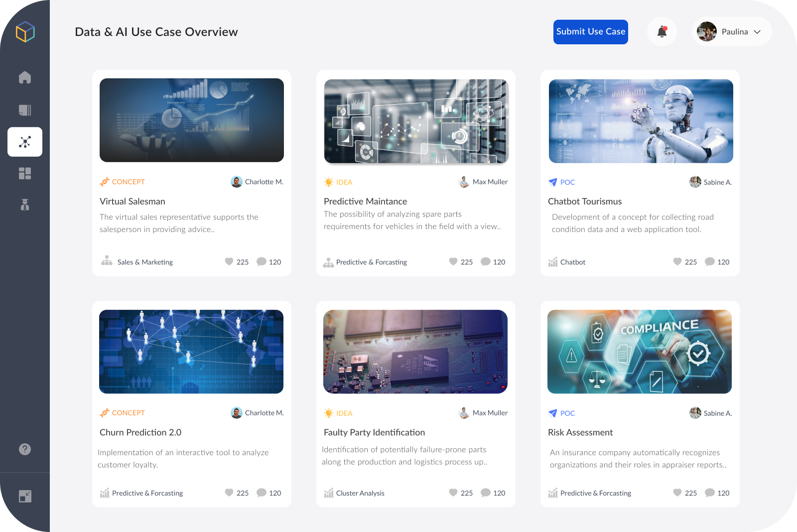
Task: Like the Risk Assessment use case
Action: coord(677,493)
